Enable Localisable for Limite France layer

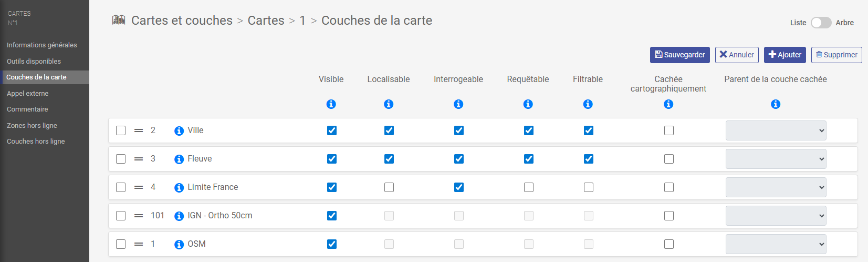[x=389, y=187]
